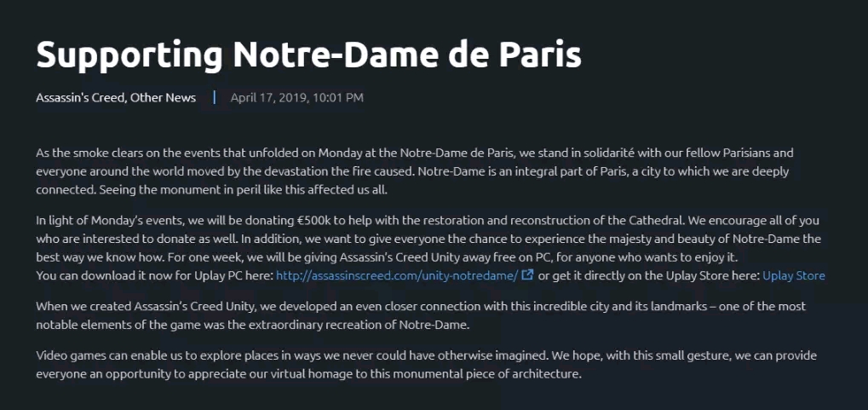This screenshot has width=868, height=410.
Task: Click the paragraph starting 'When we created'
Action: 421,315
